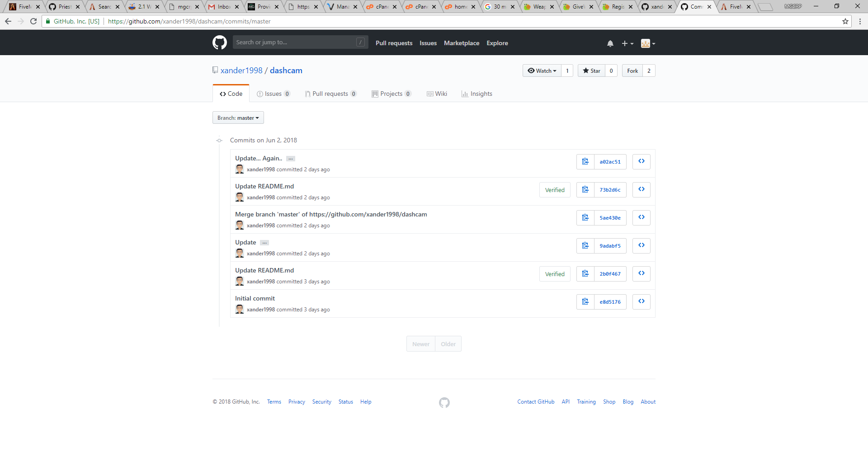
Task: Open commit hash 73b2d6c
Action: tap(610, 190)
